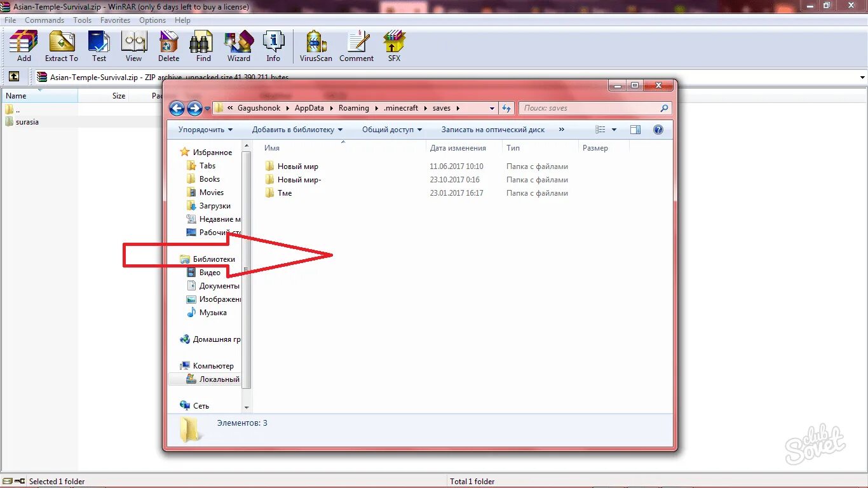Image resolution: width=868 pixels, height=488 pixels.
Task: Click the Explorer view mode icon
Action: [x=600, y=130]
